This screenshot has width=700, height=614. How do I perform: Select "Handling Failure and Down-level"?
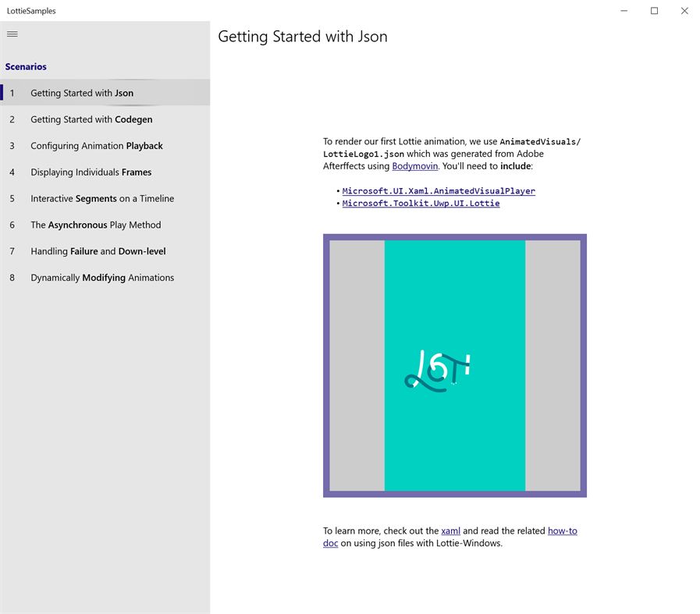pos(98,250)
